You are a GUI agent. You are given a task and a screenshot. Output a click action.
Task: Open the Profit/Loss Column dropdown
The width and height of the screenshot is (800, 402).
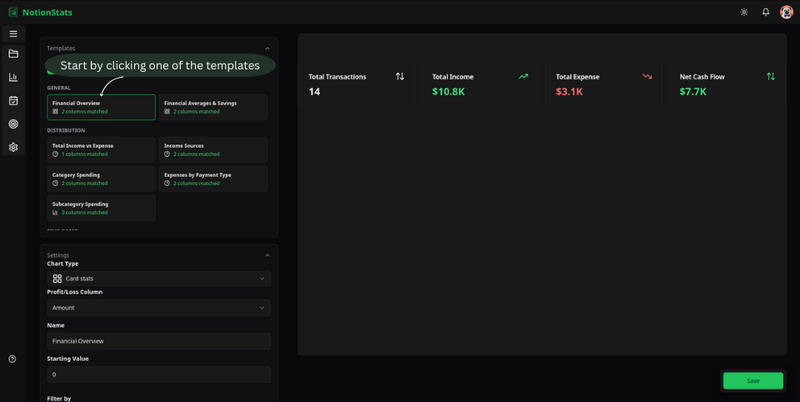[x=159, y=308]
